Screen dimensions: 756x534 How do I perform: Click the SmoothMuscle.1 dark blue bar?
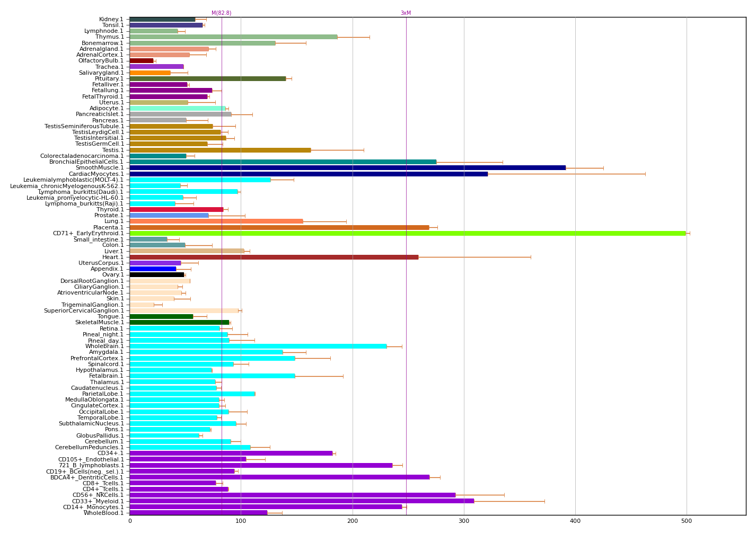coord(347,168)
